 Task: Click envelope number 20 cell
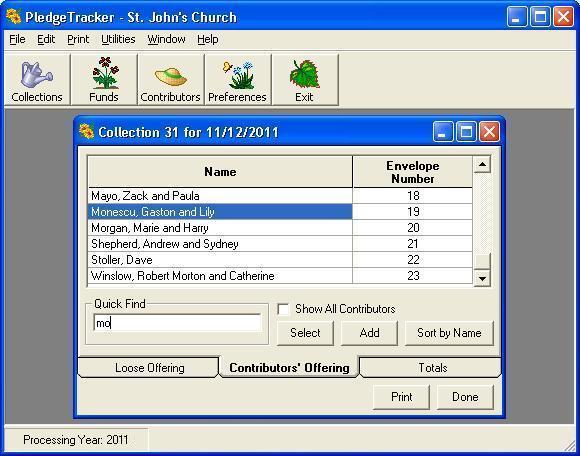413,227
